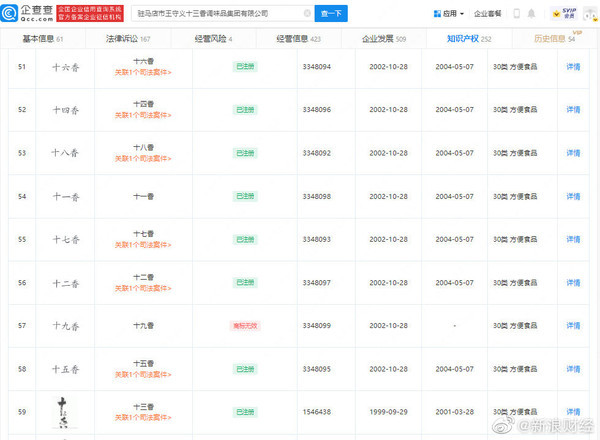Select registration number 3348092

click(316, 153)
